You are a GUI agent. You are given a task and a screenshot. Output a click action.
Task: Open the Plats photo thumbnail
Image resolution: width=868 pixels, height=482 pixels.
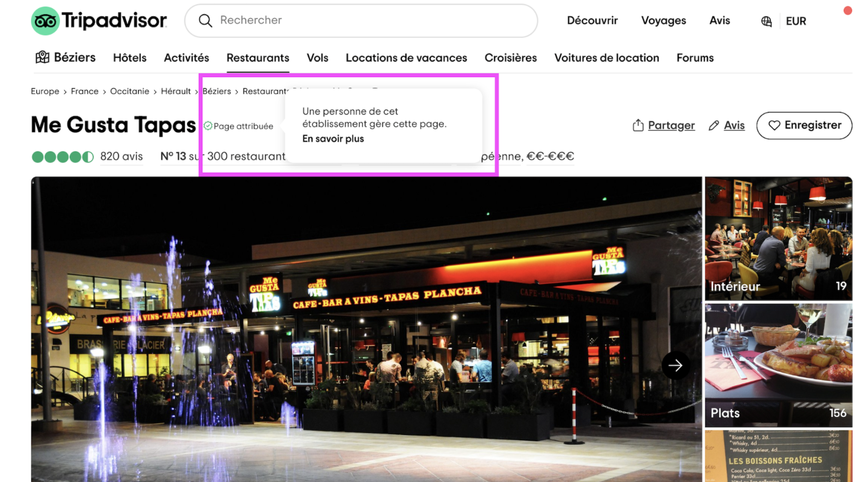[778, 365]
